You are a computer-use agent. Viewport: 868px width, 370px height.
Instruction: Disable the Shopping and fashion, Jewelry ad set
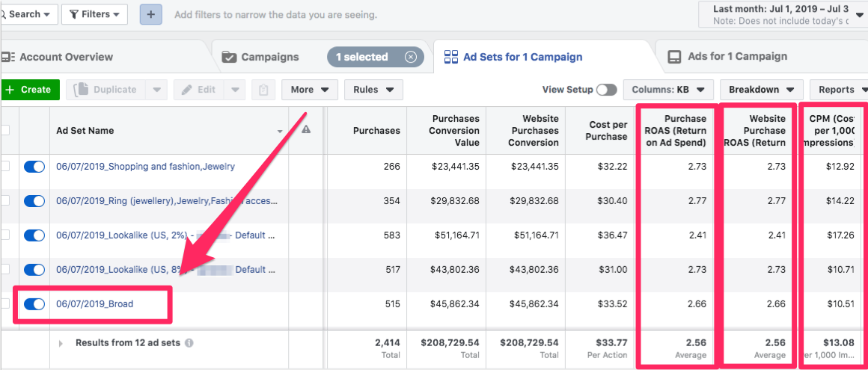point(34,167)
